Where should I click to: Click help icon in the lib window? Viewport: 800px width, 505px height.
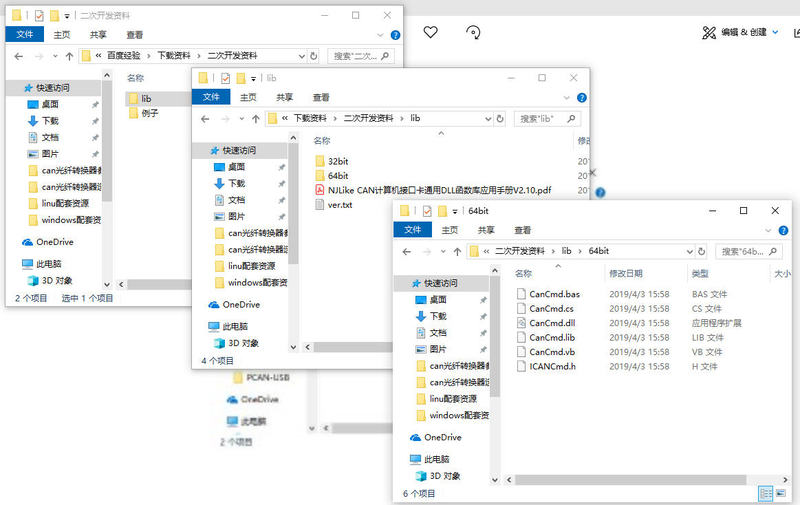(x=581, y=97)
